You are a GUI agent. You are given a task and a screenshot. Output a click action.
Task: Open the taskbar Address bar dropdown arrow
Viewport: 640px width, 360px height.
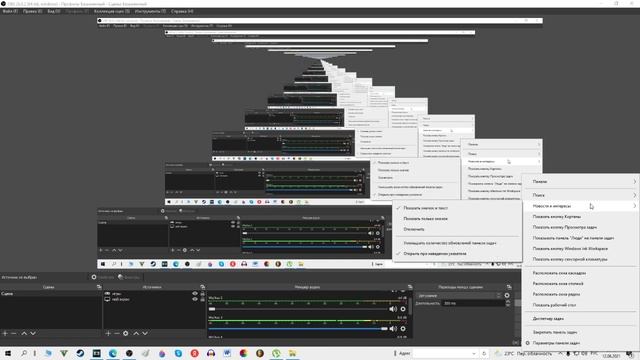pyautogui.click(x=474, y=353)
